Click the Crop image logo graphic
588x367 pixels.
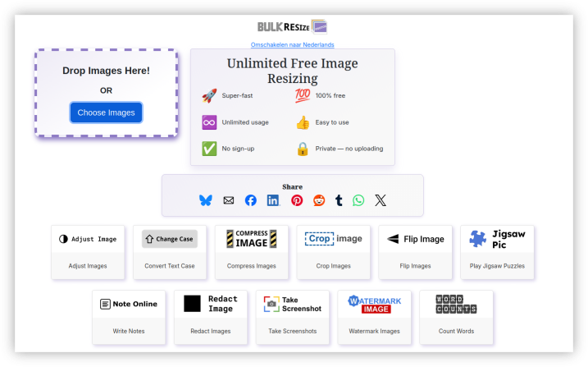(x=334, y=239)
